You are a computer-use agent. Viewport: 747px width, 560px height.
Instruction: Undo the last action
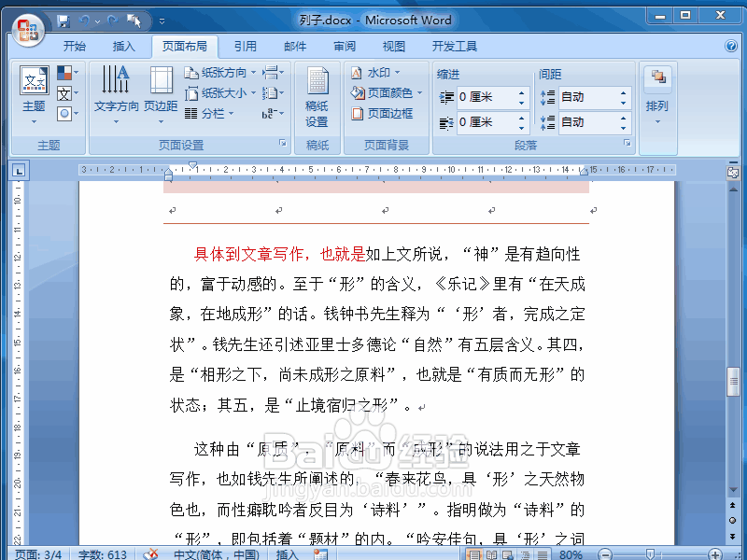[85, 21]
